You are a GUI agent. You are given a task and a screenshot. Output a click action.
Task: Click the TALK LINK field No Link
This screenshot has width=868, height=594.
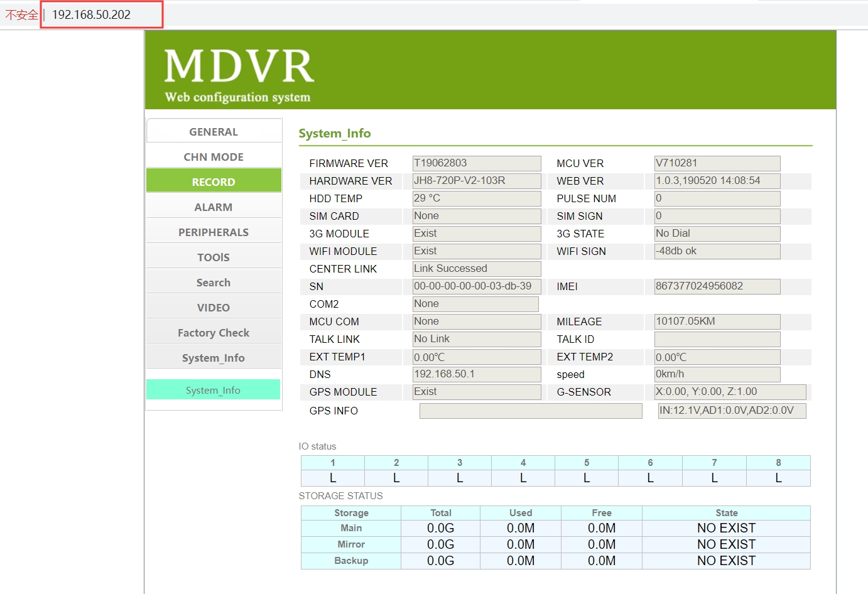[477, 339]
